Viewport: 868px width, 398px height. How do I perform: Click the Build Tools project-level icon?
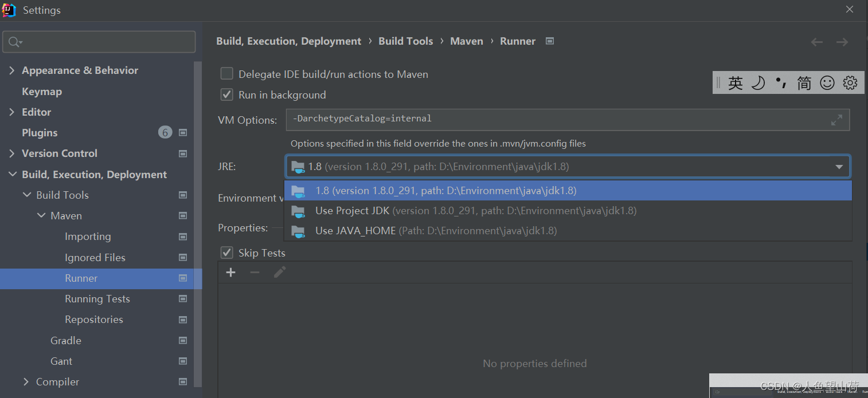pos(183,195)
